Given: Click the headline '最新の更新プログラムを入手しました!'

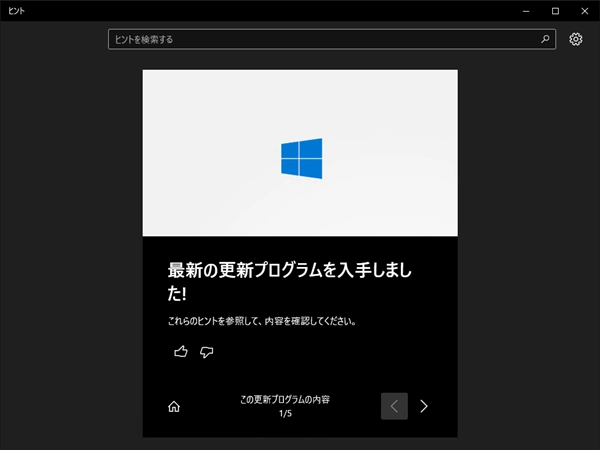Looking at the screenshot, I should tap(290, 281).
